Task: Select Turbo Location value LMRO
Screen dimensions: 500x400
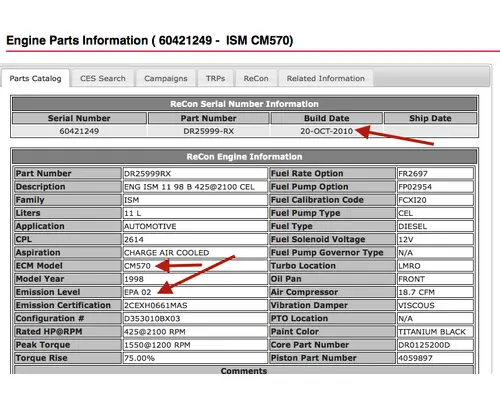Action: point(435,266)
